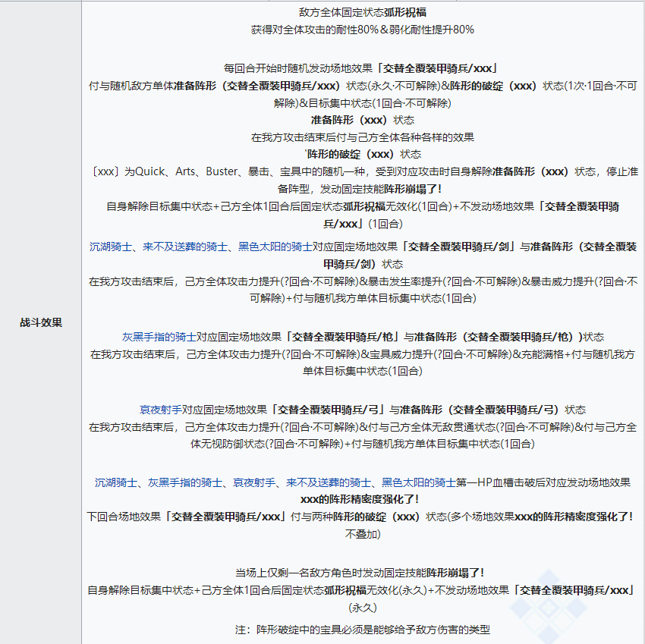Click the (永久) text near the bottom
645x644 pixels.
click(363, 608)
